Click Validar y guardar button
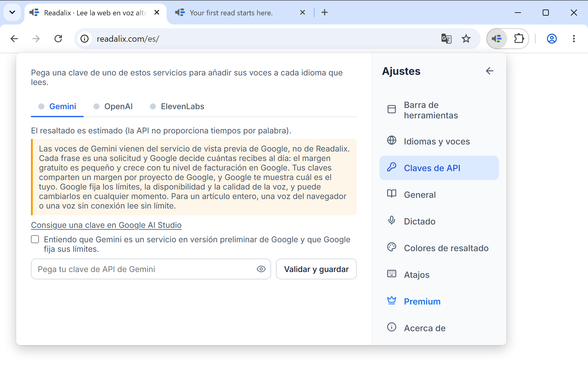This screenshot has width=588, height=368. click(316, 269)
